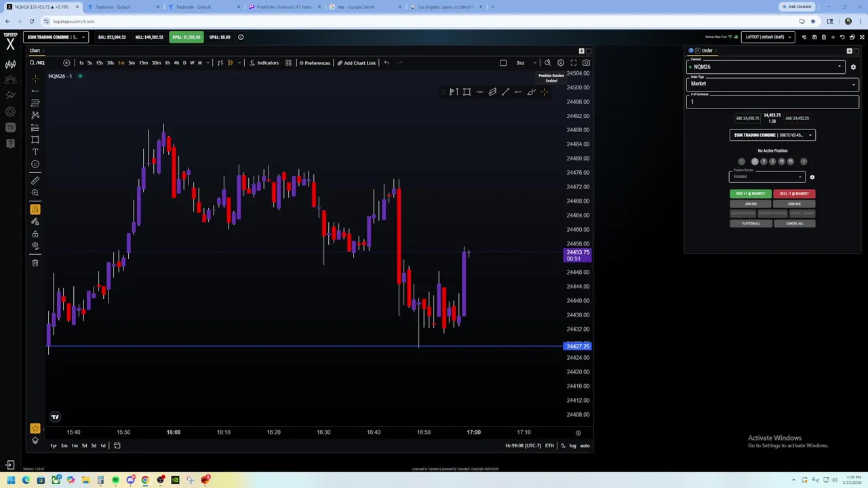Viewport: 868px width, 488px height.
Task: Open Windows Start menu
Action: (x=11, y=480)
